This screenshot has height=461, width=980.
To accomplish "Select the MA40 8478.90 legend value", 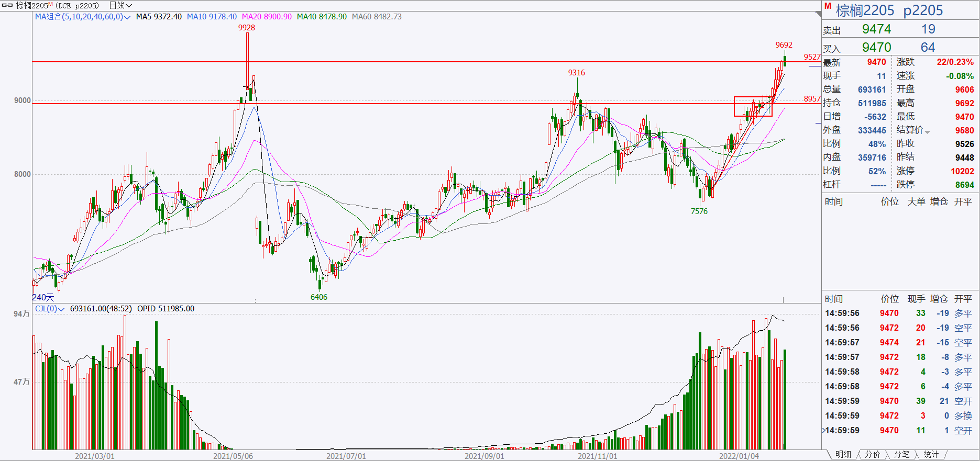I will [x=322, y=17].
